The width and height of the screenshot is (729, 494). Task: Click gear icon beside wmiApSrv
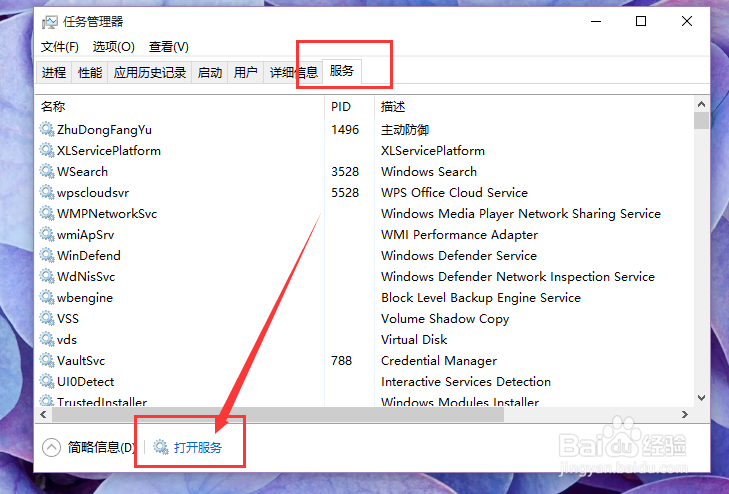point(46,234)
